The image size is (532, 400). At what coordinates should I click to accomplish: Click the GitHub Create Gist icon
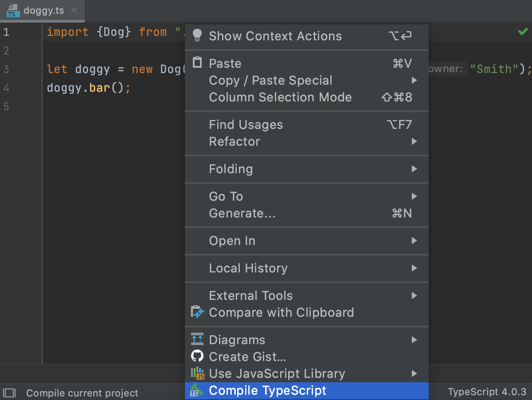point(197,356)
